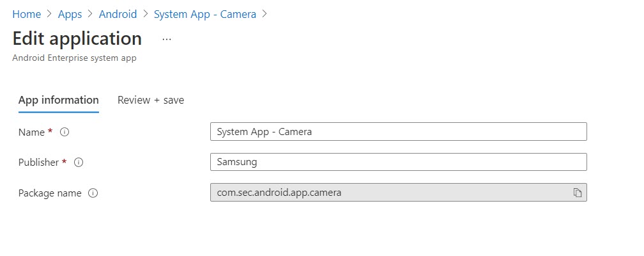The width and height of the screenshot is (644, 256).
Task: Click the Publisher field label
Action: 38,162
